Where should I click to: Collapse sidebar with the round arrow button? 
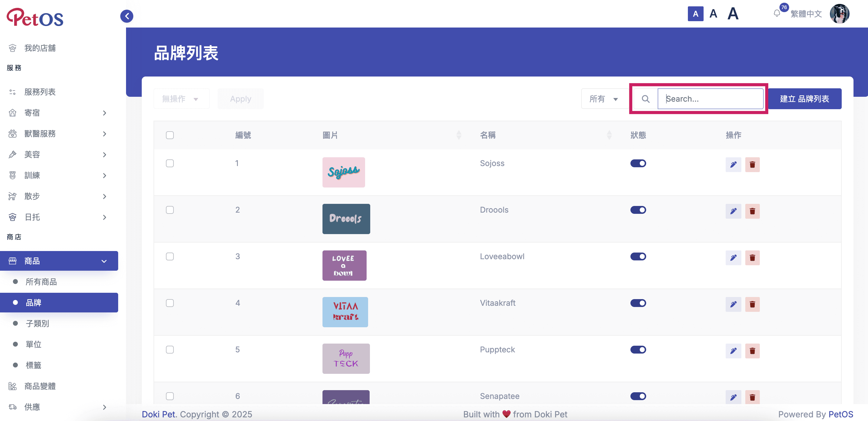click(x=127, y=16)
